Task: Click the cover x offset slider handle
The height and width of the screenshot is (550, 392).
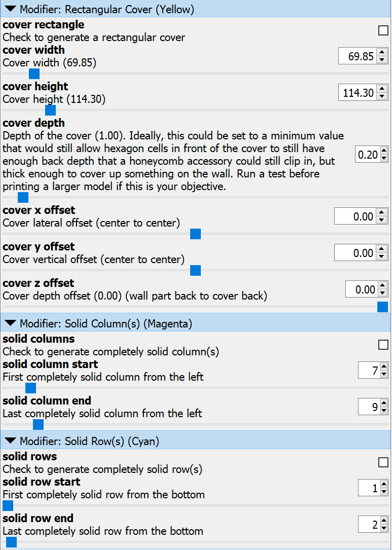Action: (195, 234)
